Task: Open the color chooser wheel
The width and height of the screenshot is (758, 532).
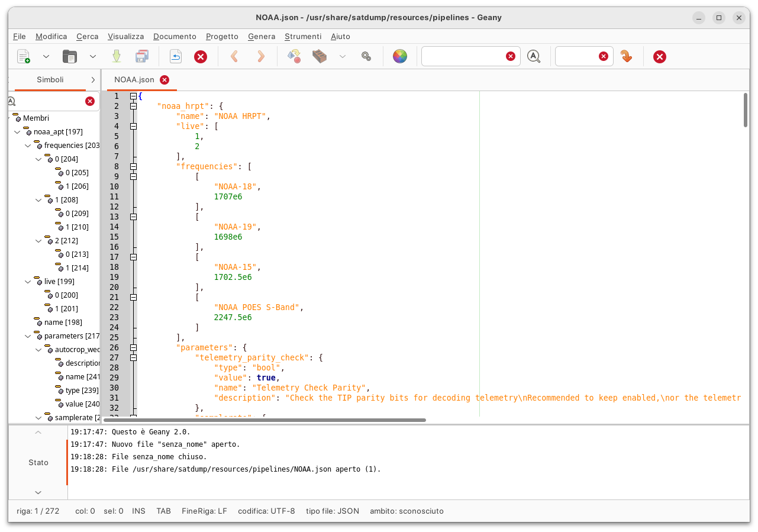Action: coord(400,57)
